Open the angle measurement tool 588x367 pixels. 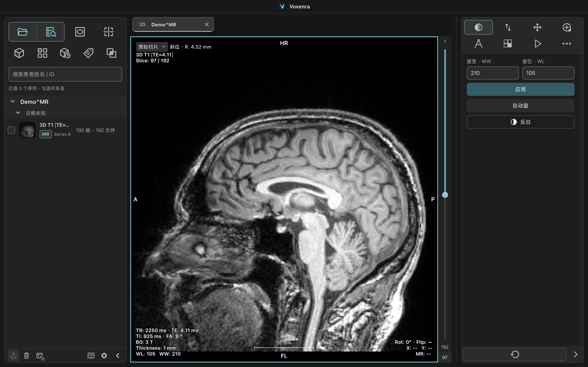(x=478, y=44)
